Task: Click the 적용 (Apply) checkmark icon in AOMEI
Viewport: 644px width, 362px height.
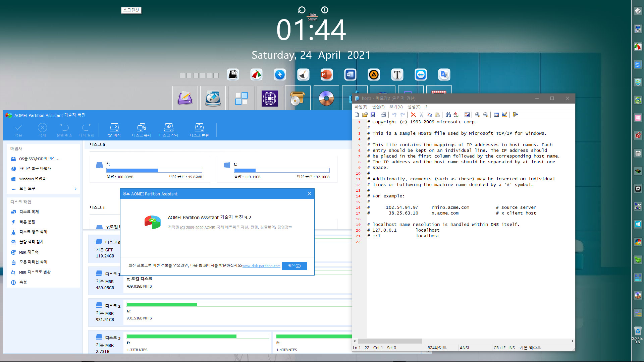Action: [18, 128]
